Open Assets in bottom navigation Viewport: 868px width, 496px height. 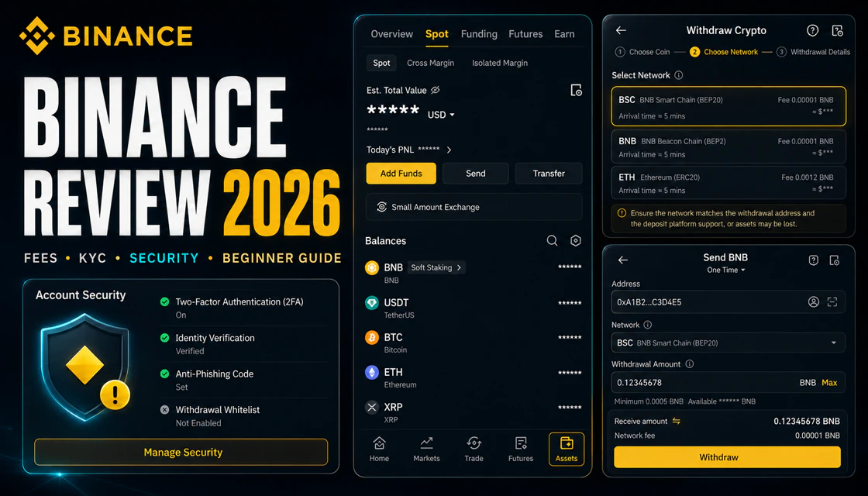click(567, 449)
